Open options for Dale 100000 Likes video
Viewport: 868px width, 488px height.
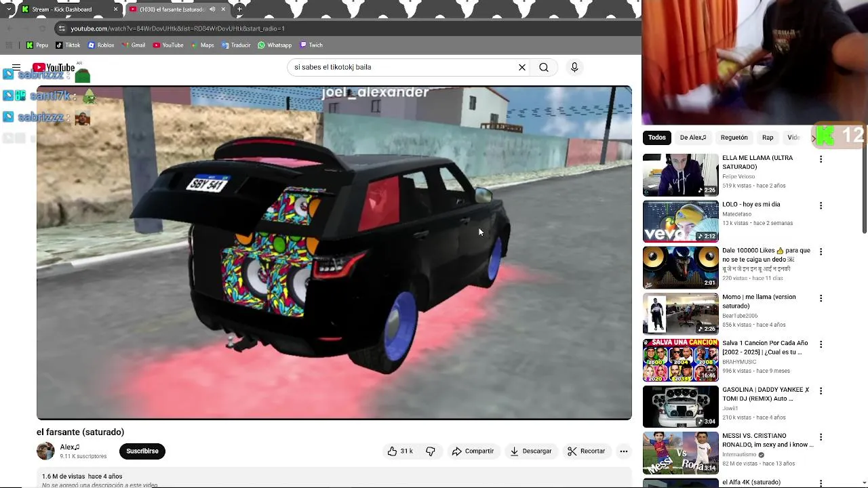coord(821,251)
